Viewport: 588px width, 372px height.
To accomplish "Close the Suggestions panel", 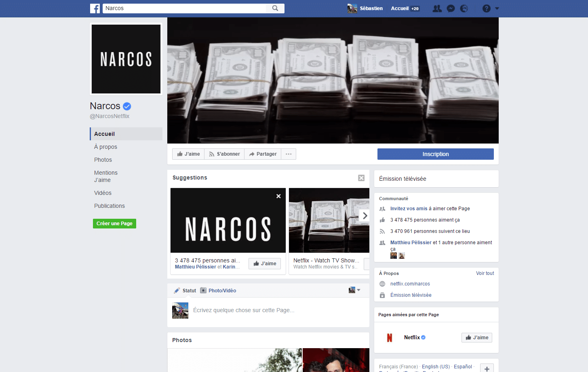I will [x=361, y=178].
